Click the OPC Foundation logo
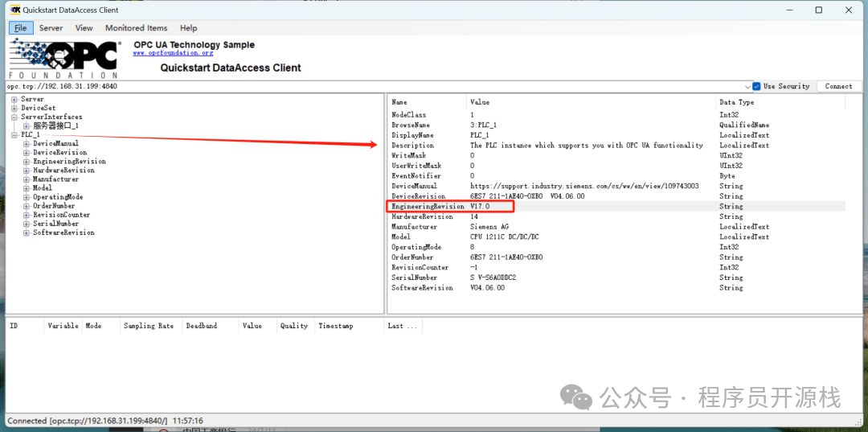 pos(64,58)
